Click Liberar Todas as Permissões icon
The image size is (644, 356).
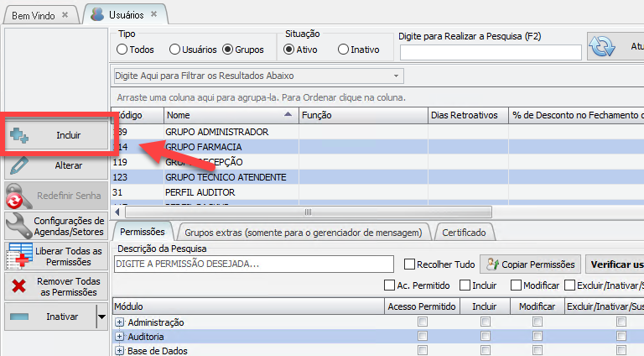(18, 255)
